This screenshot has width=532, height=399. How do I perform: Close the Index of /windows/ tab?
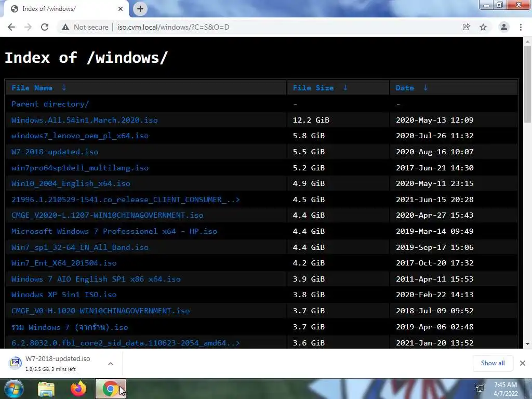pyautogui.click(x=121, y=9)
